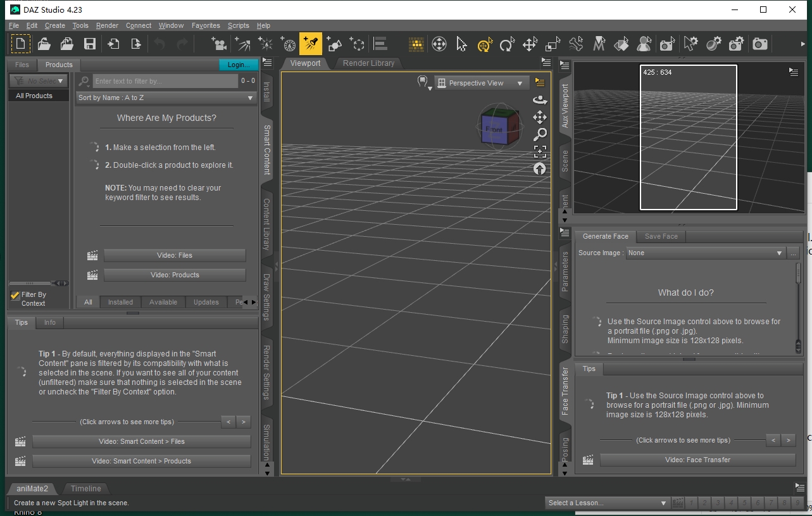The height and width of the screenshot is (516, 812).
Task: Create a new Spotlight from the toolbar
Action: click(311, 44)
